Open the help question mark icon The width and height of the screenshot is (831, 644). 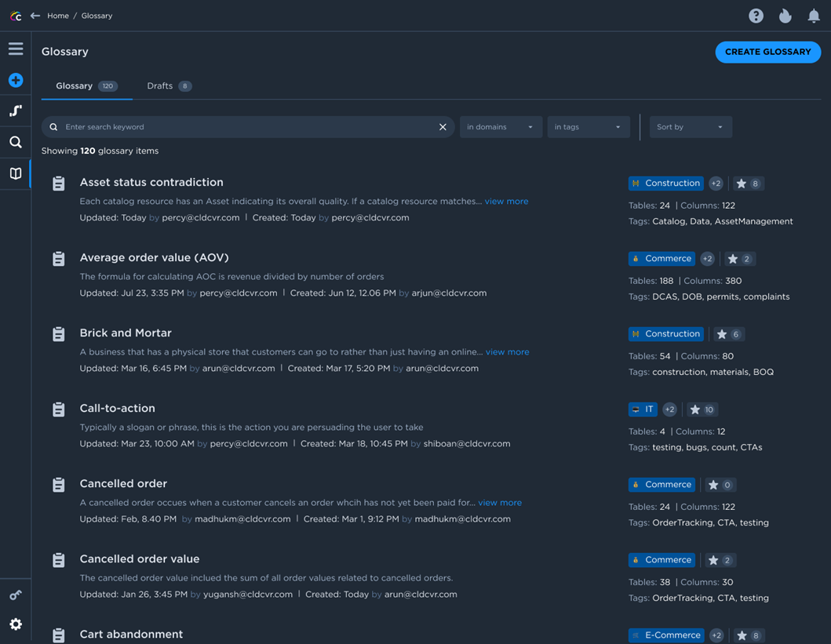click(x=756, y=16)
